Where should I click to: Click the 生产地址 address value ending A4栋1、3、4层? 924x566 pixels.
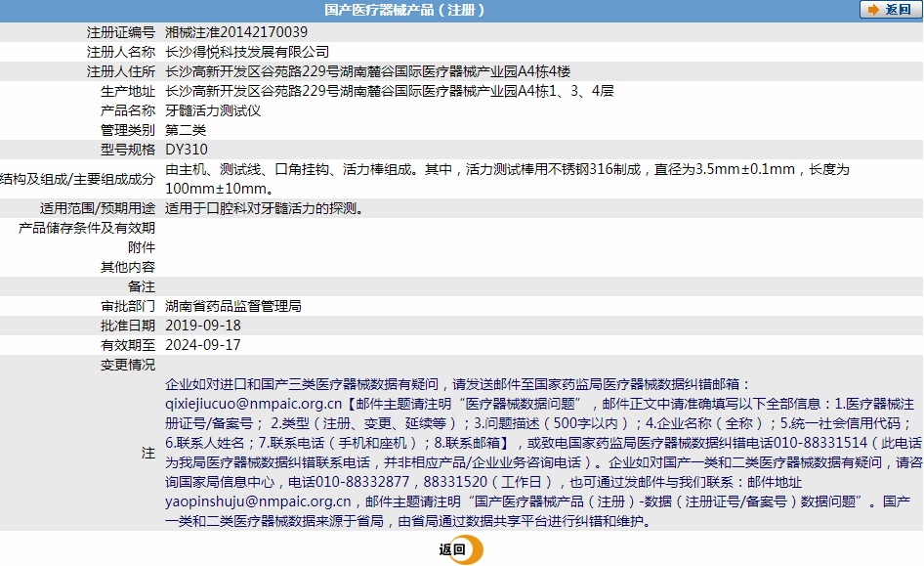pos(390,91)
